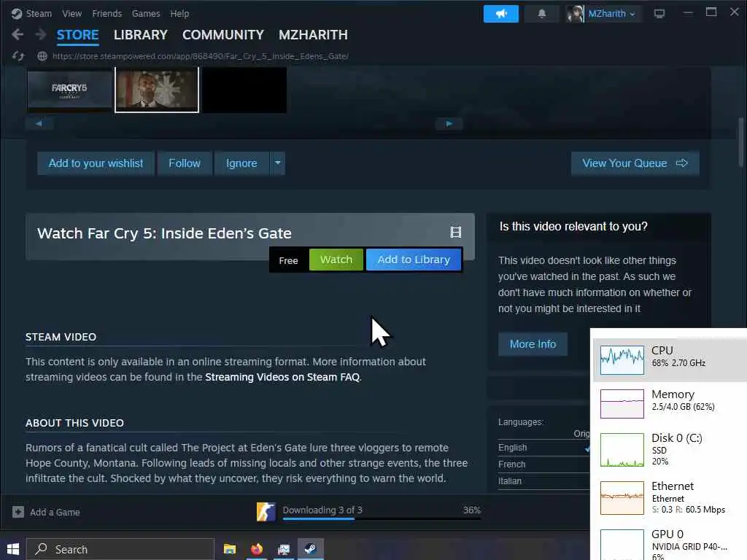Click the film strip icon in Watch panel

[455, 232]
